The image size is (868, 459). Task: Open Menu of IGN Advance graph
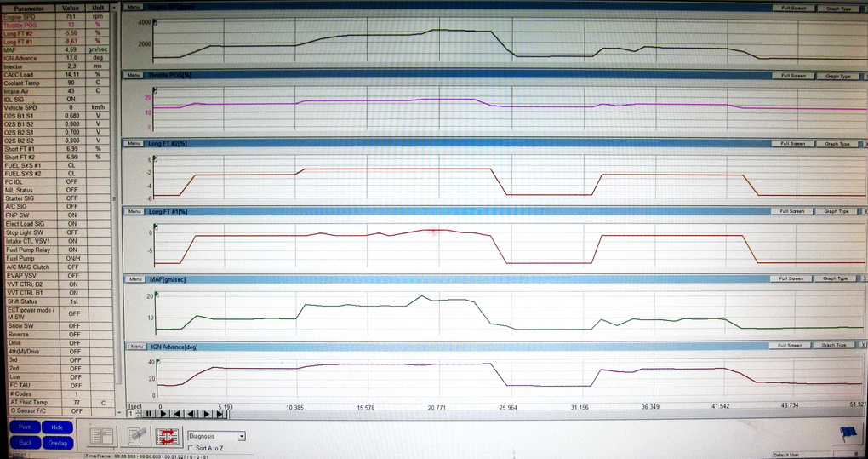point(134,346)
